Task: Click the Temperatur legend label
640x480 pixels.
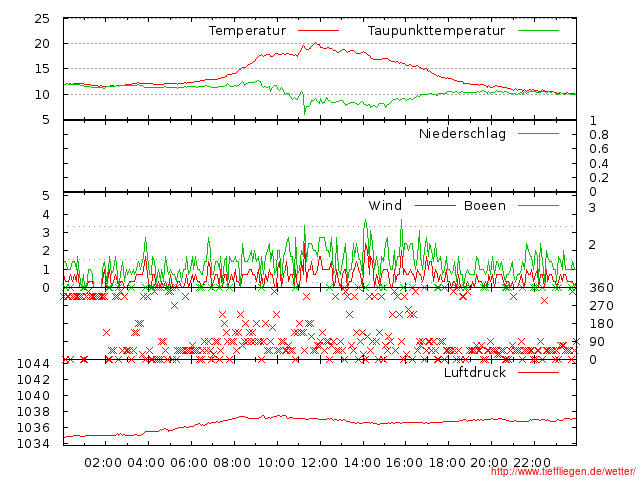Action: coord(247,31)
